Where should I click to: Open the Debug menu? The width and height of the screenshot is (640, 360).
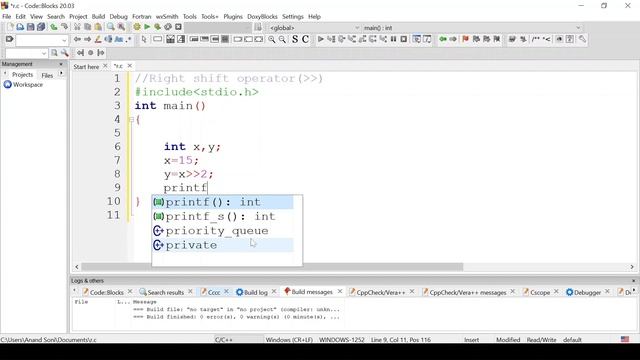click(x=119, y=17)
